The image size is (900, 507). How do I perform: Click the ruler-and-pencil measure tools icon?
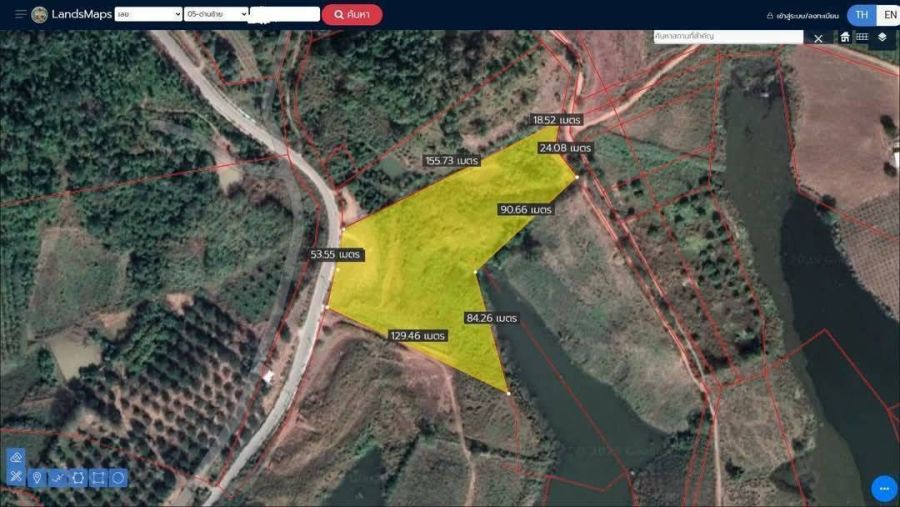coord(16,477)
